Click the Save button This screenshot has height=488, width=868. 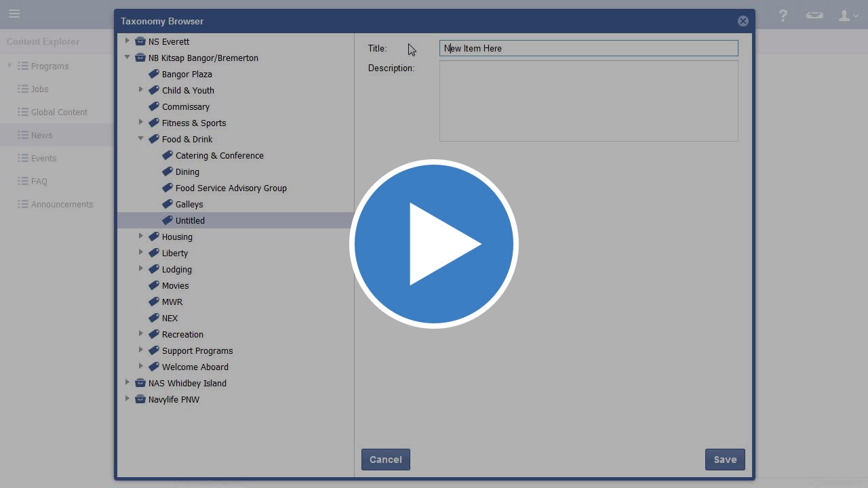pyautogui.click(x=725, y=460)
